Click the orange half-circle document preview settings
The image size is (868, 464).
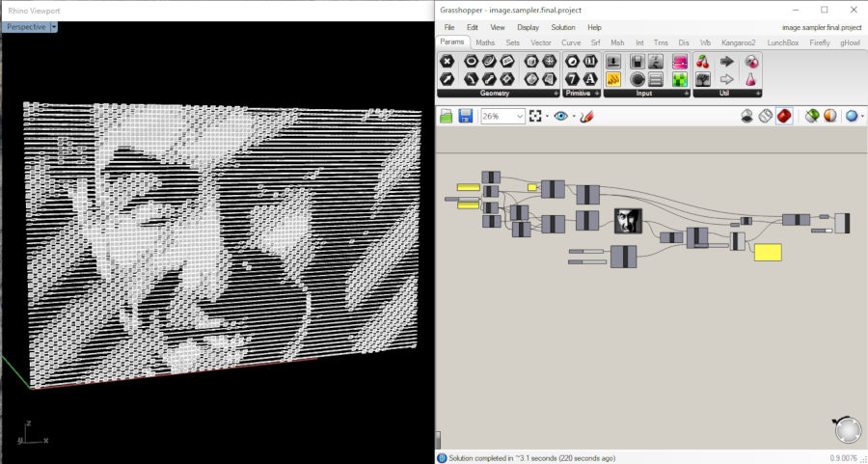tap(829, 116)
